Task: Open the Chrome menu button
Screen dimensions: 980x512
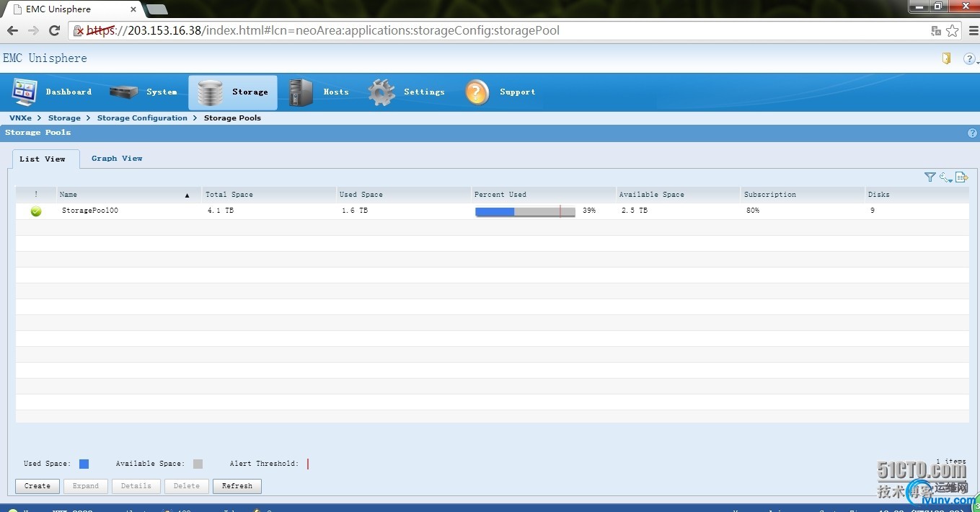Action: tap(973, 30)
